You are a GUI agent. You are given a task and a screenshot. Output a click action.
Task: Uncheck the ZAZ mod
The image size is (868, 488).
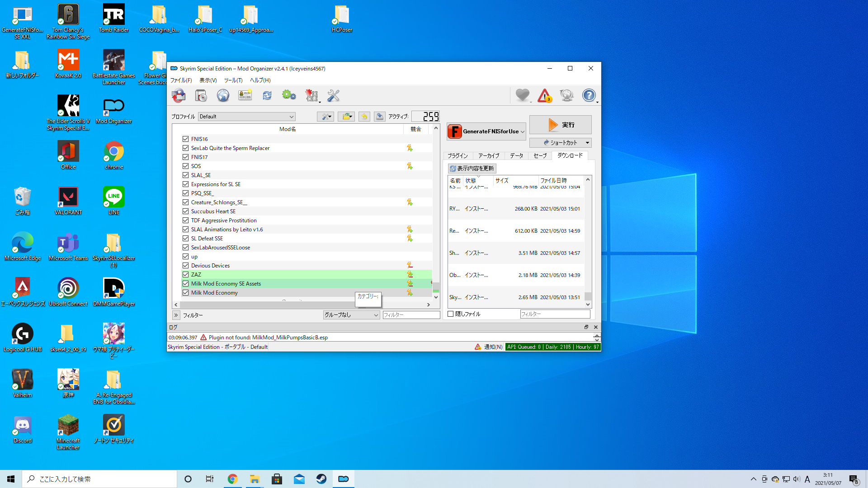(185, 275)
